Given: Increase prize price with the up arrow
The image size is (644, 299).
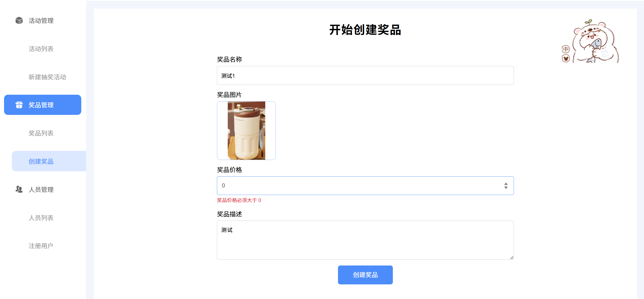Looking at the screenshot, I should tap(506, 184).
